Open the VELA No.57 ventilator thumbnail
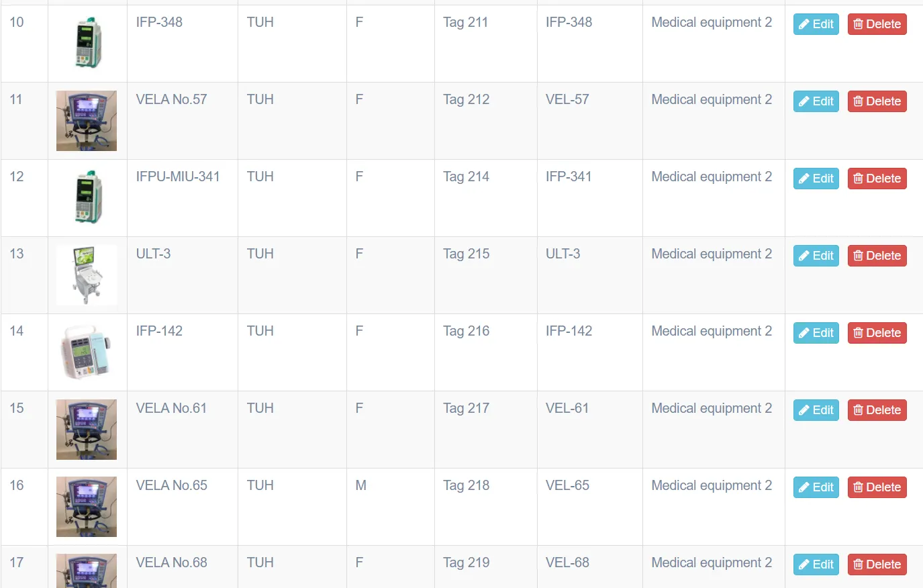This screenshot has width=923, height=588. point(87,121)
